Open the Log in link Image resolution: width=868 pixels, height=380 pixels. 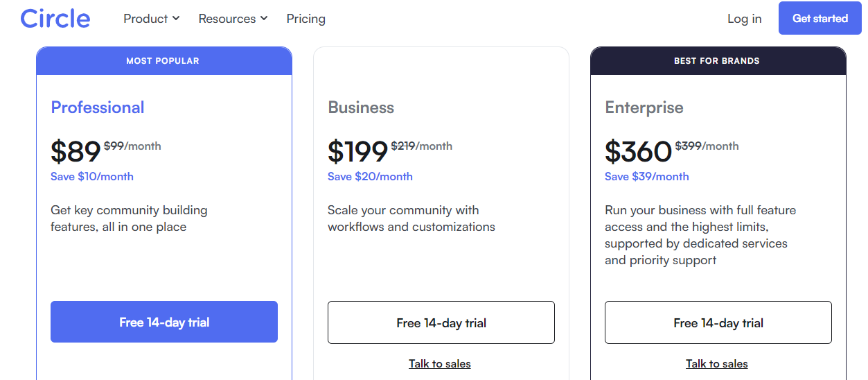click(x=745, y=19)
